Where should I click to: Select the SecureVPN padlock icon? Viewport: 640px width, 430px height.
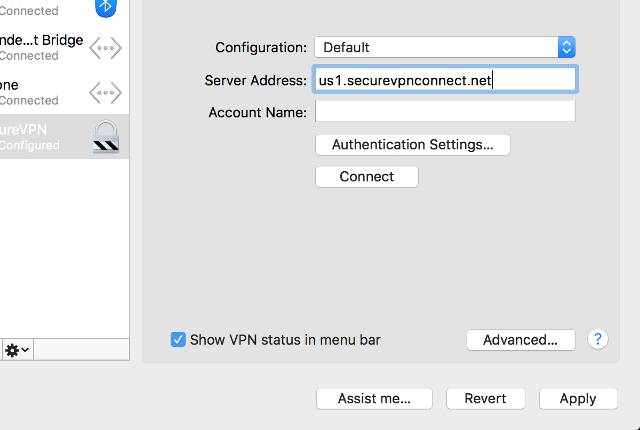pyautogui.click(x=106, y=136)
